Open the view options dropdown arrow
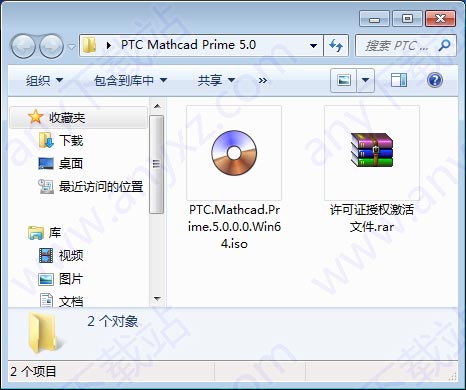 point(365,80)
